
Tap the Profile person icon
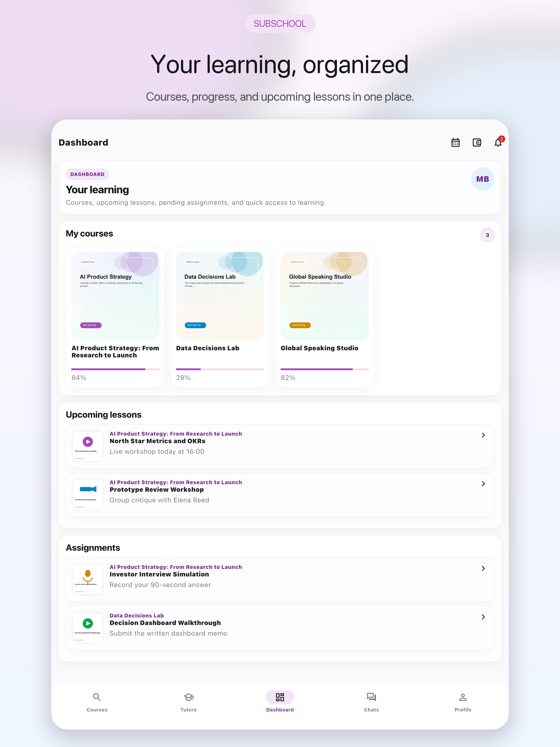[x=463, y=697]
